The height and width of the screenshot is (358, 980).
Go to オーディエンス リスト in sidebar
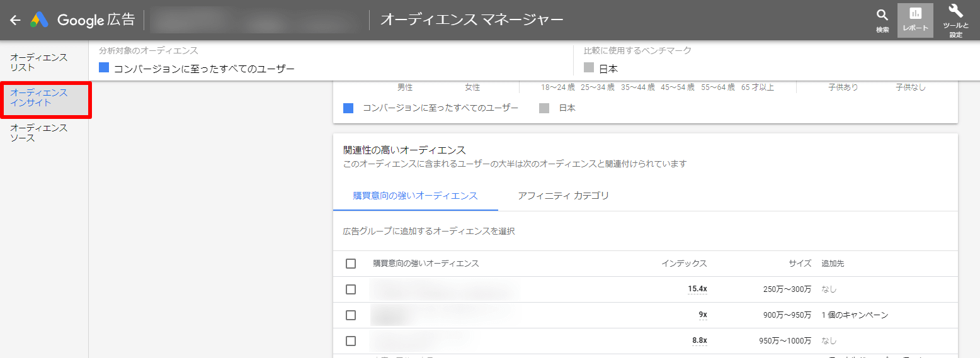click(39, 62)
